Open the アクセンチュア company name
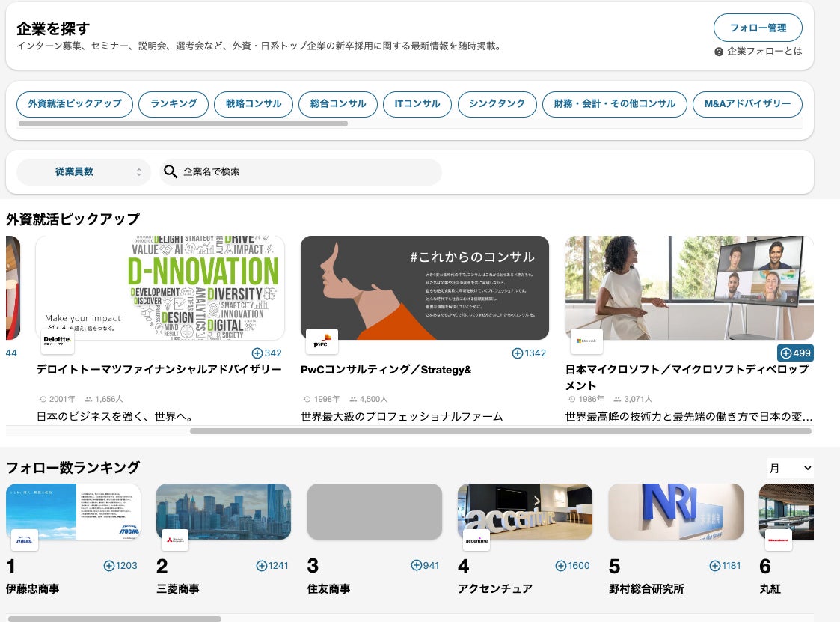840x622 pixels. coord(495,589)
